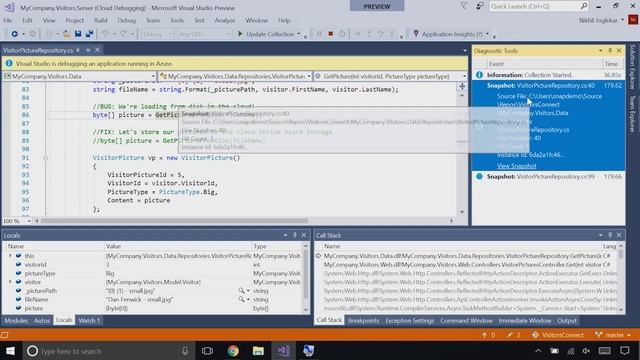The height and width of the screenshot is (360, 640).
Task: Open text visualizer for fileName value
Action: [x=241, y=299]
